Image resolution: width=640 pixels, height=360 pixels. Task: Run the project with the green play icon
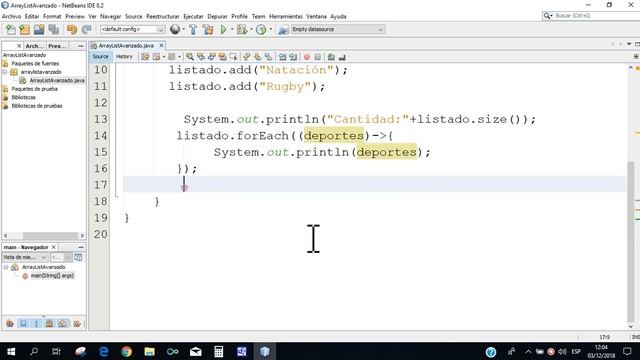pyautogui.click(x=223, y=29)
